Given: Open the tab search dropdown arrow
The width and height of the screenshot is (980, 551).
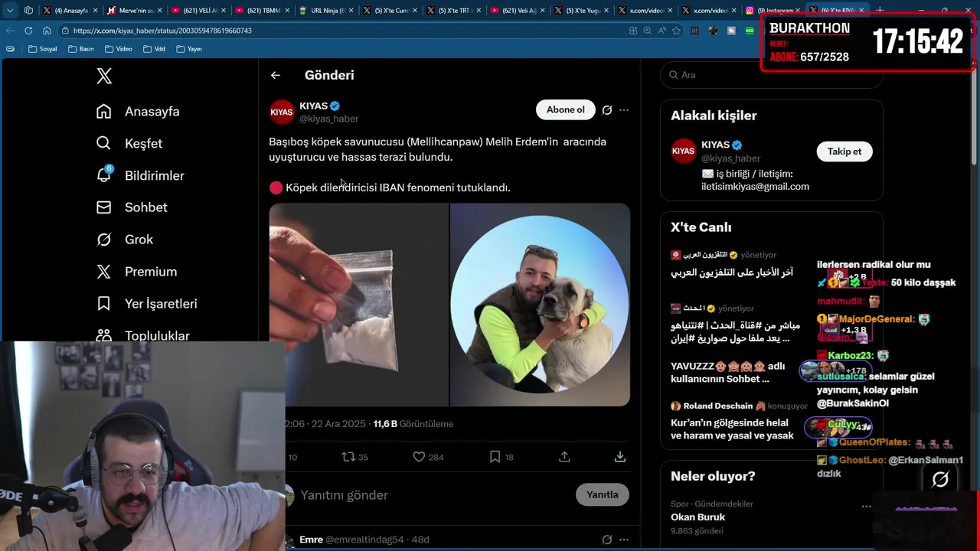Looking at the screenshot, I should pos(10,11).
